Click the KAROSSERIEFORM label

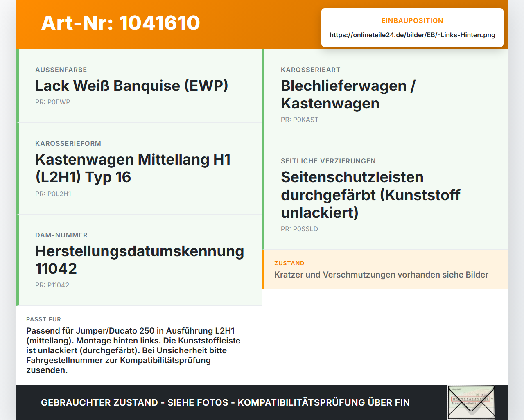coord(68,143)
